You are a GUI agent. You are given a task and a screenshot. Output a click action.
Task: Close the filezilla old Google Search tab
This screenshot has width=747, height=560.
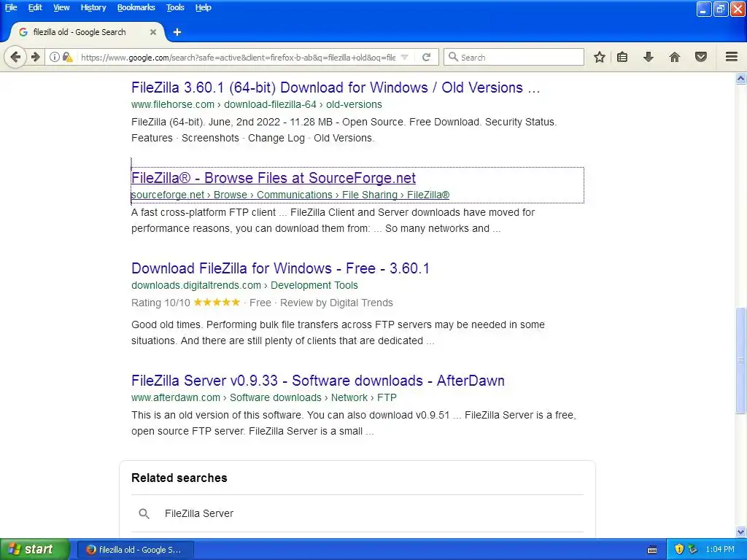(x=153, y=32)
